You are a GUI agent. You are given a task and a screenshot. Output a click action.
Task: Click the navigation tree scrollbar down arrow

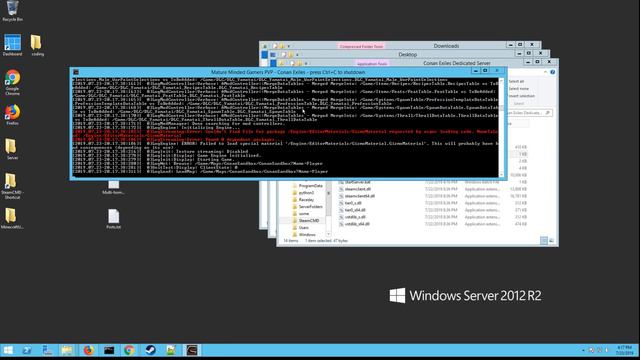(329, 234)
